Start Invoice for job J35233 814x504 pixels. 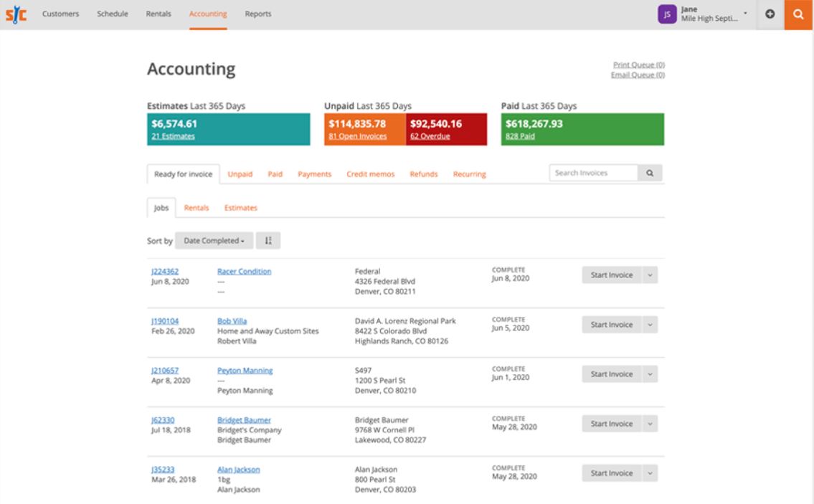[612, 473]
